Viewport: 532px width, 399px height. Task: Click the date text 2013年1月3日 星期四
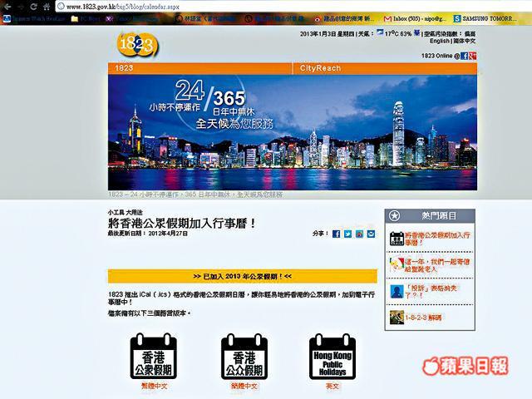point(327,33)
